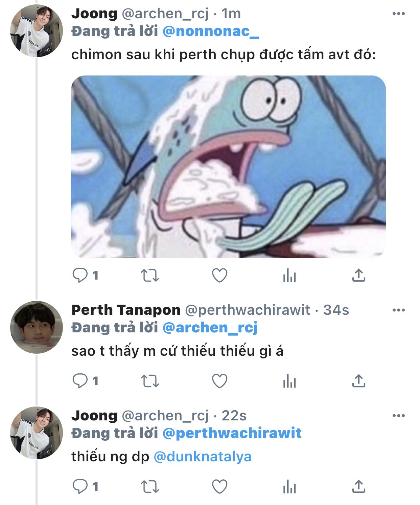Open more options for Joong's meme tweet

398,14
